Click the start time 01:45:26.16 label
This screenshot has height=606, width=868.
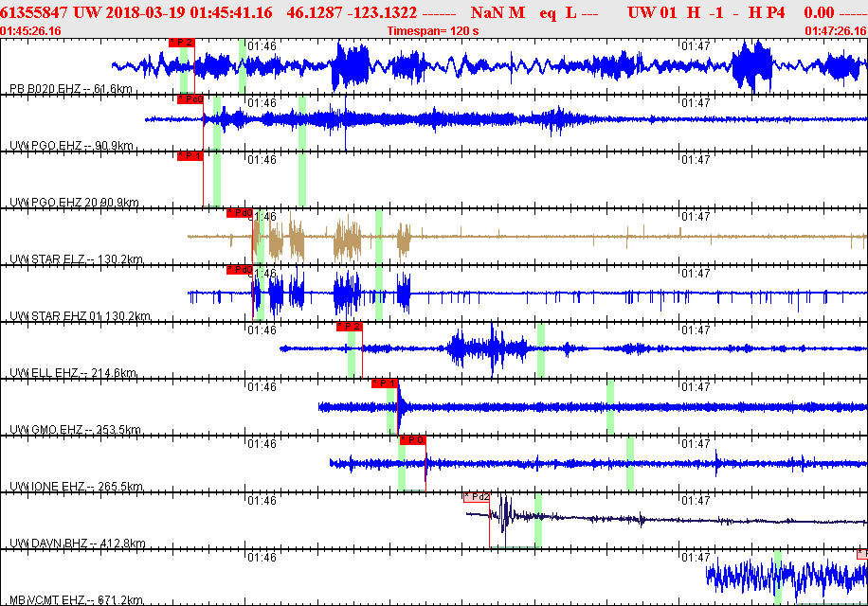(32, 30)
